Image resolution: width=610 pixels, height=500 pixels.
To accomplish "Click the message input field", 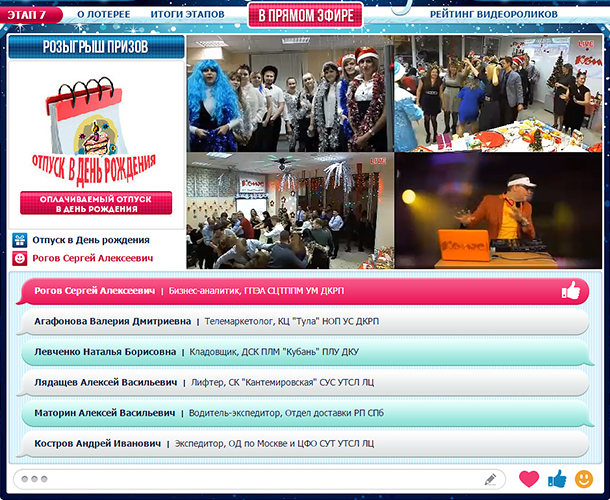I will 259,479.
